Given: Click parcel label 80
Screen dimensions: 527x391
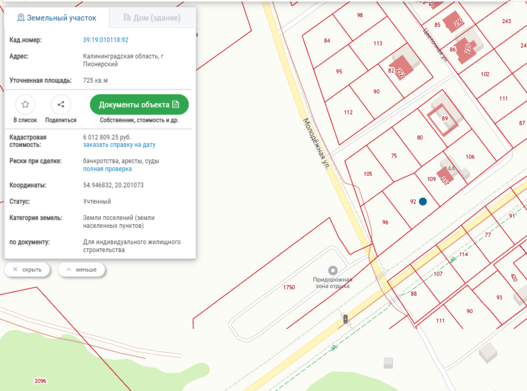Looking at the screenshot, I should coord(420,138).
